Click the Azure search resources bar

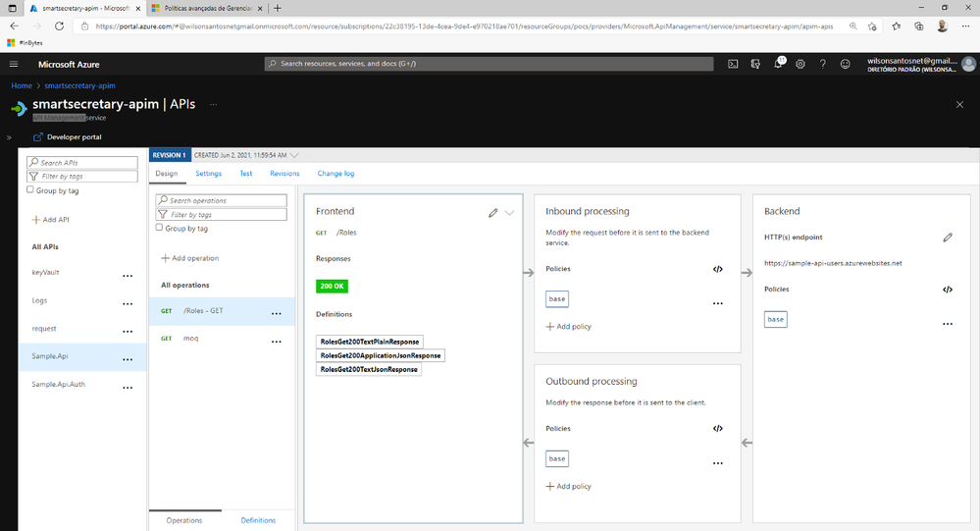click(x=489, y=64)
